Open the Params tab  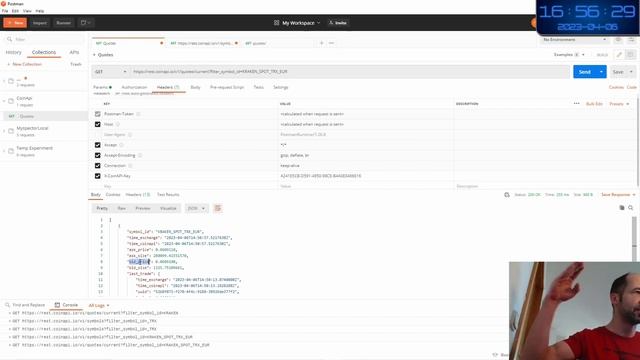(102, 87)
